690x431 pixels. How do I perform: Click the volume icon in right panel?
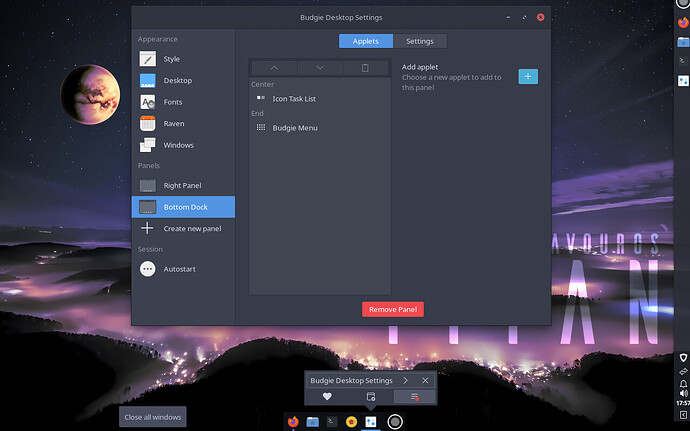683,393
